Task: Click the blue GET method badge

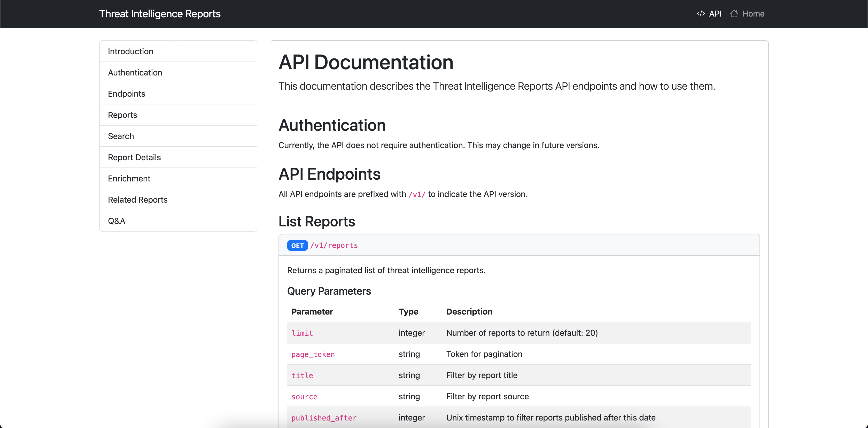Action: pyautogui.click(x=297, y=245)
